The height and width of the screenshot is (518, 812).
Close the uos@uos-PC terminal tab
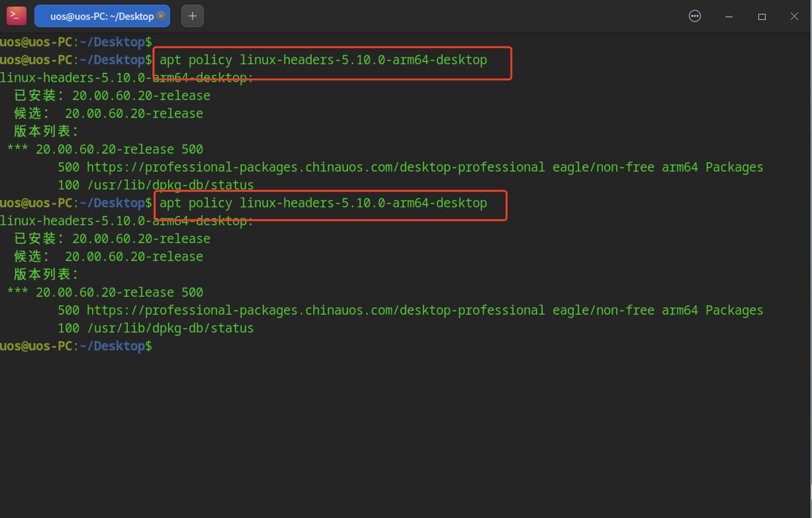click(x=161, y=16)
